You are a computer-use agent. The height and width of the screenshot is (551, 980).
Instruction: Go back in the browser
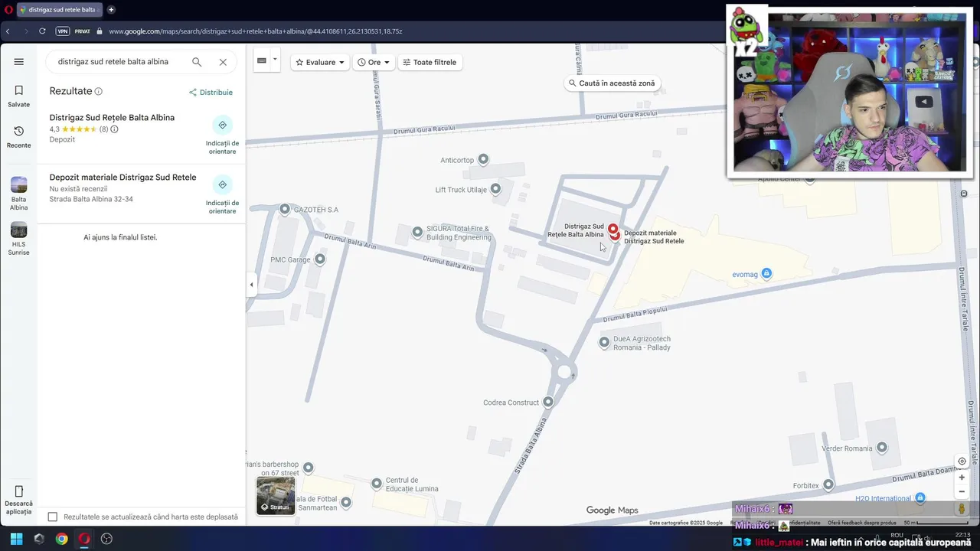pyautogui.click(x=8, y=31)
